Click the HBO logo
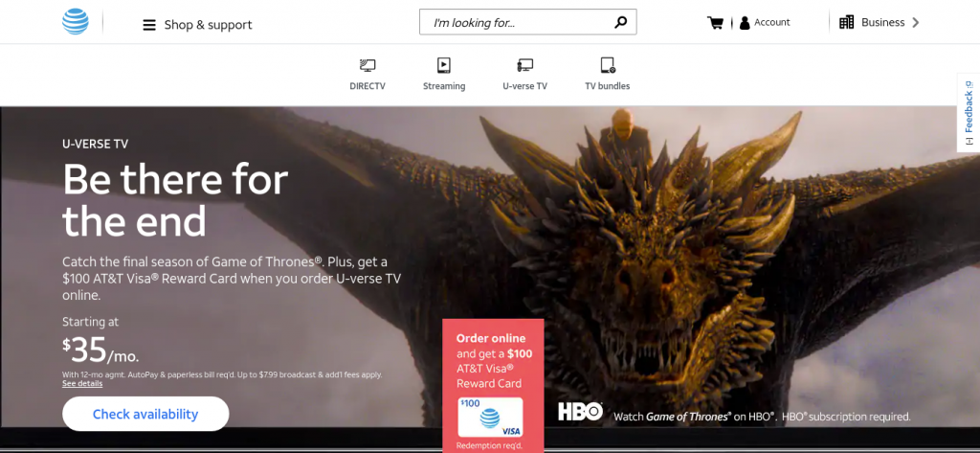Viewport: 980px width, 453px height. [580, 412]
